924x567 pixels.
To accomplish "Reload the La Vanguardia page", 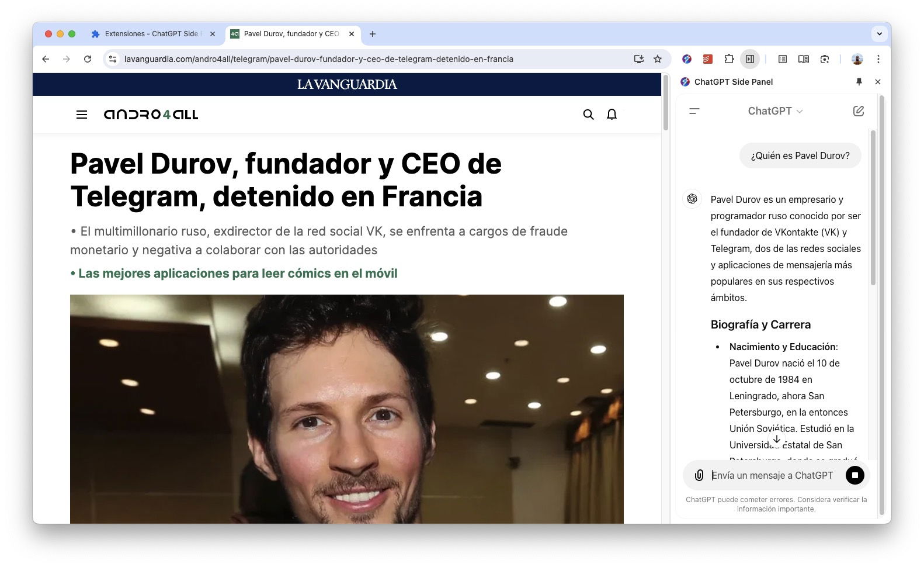I will coord(88,59).
